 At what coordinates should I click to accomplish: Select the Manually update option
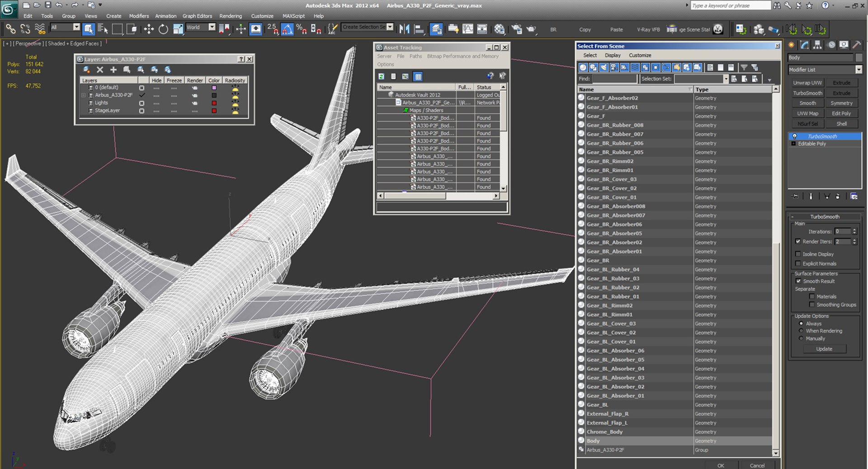pyautogui.click(x=801, y=338)
